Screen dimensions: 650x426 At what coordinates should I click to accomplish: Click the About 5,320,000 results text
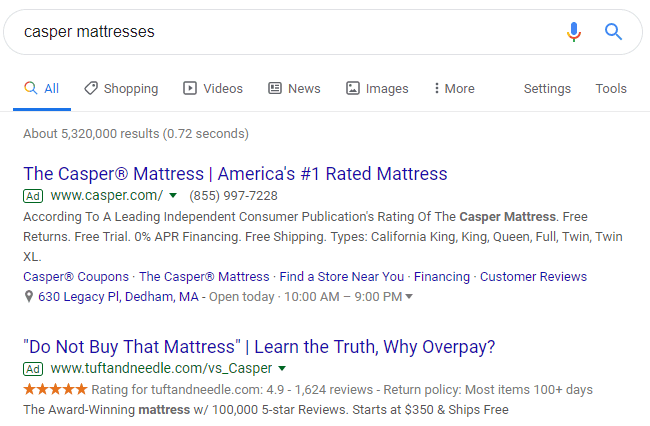click(136, 134)
